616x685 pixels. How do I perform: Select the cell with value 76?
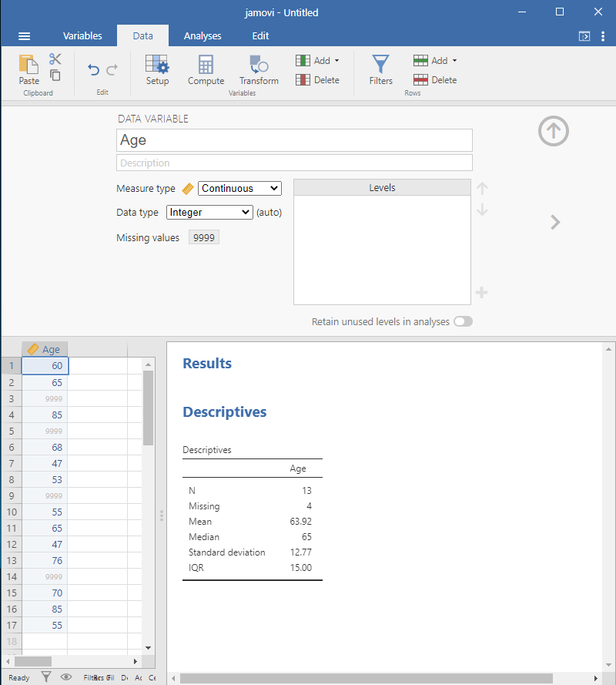tap(45, 560)
